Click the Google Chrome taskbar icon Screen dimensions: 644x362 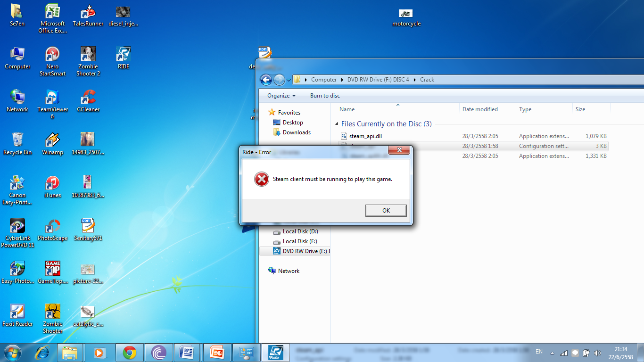pos(130,352)
